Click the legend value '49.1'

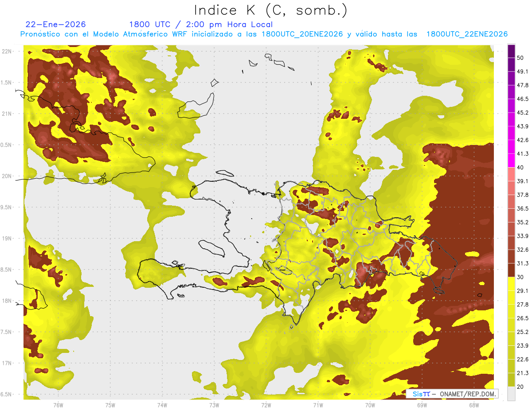coord(523,71)
